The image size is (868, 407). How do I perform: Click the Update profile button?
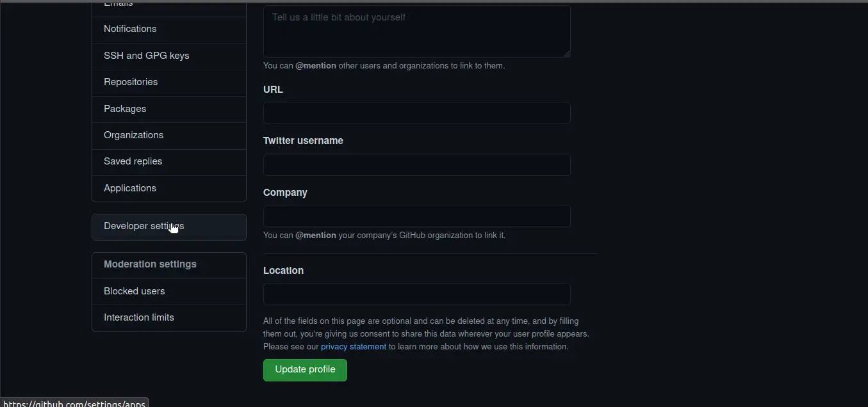304,370
